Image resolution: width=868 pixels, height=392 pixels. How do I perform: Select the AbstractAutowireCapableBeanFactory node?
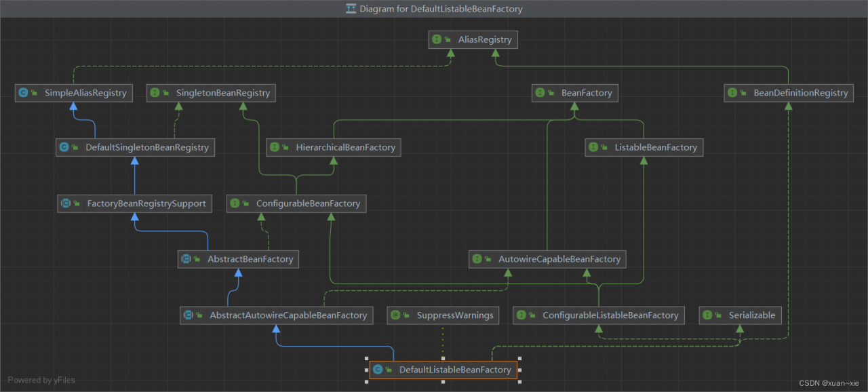(288, 315)
